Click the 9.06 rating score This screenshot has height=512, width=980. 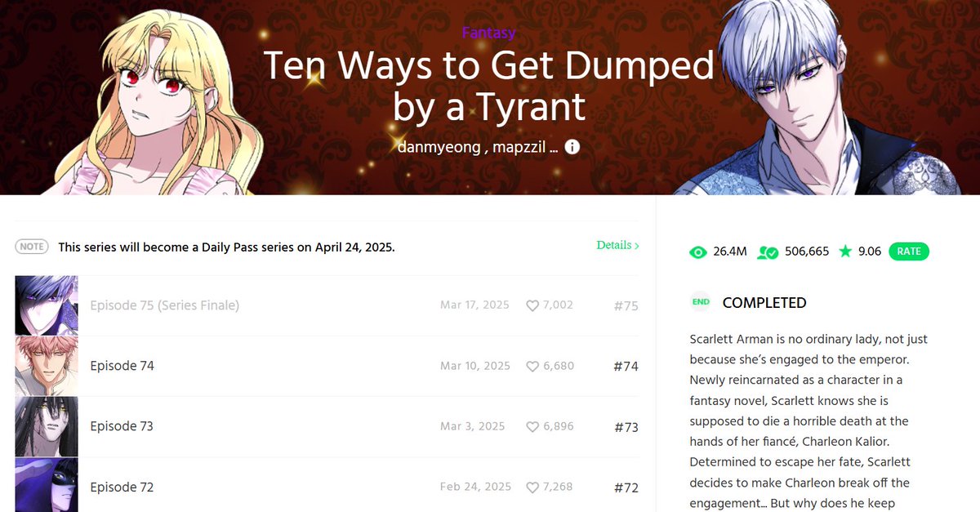pyautogui.click(x=870, y=252)
